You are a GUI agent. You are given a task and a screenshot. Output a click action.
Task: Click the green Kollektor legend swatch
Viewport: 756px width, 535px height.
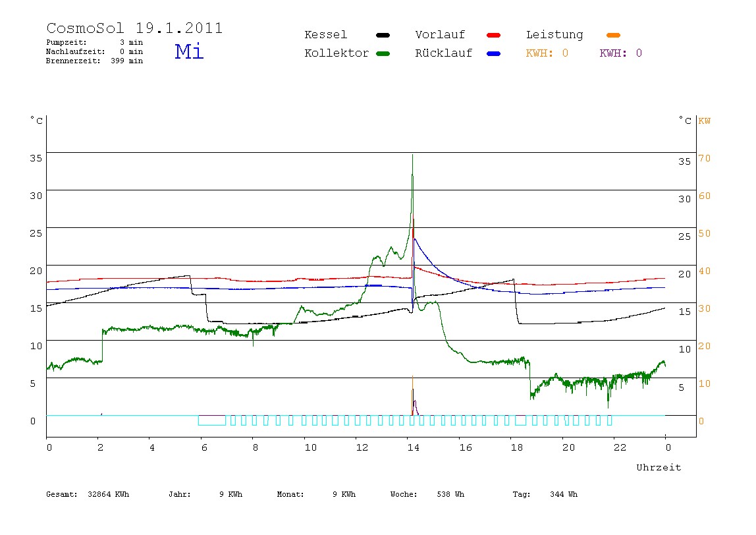pyautogui.click(x=383, y=53)
